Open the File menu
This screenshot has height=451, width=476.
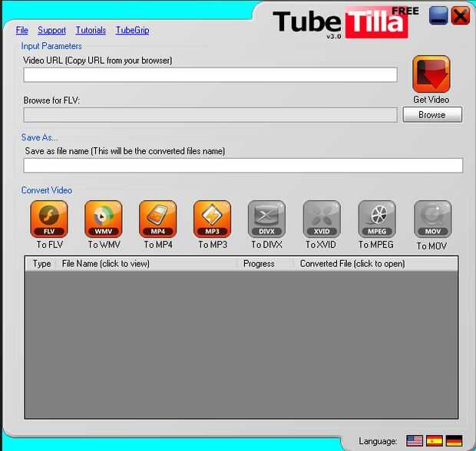pyautogui.click(x=22, y=30)
